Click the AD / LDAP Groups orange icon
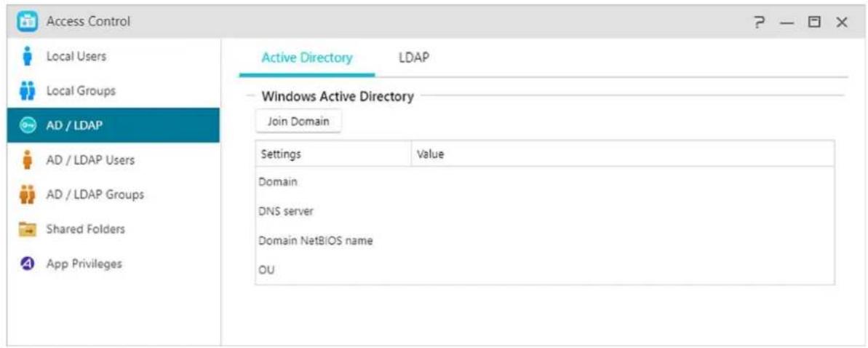This screenshot has height=348, width=868. 28,194
